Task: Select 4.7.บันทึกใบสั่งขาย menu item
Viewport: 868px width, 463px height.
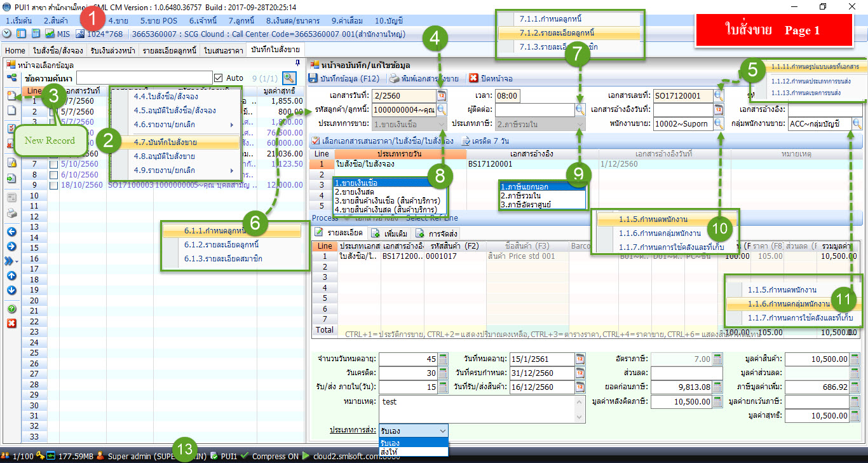Action: pos(177,142)
